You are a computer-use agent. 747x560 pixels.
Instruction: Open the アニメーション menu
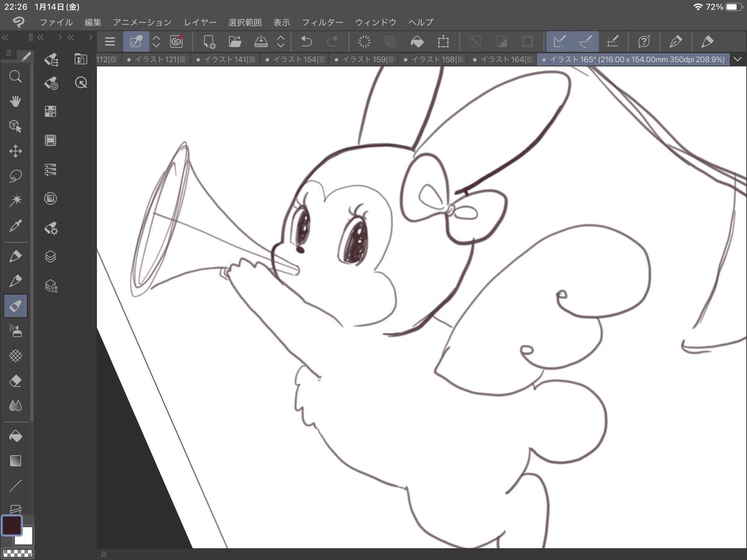(x=142, y=22)
